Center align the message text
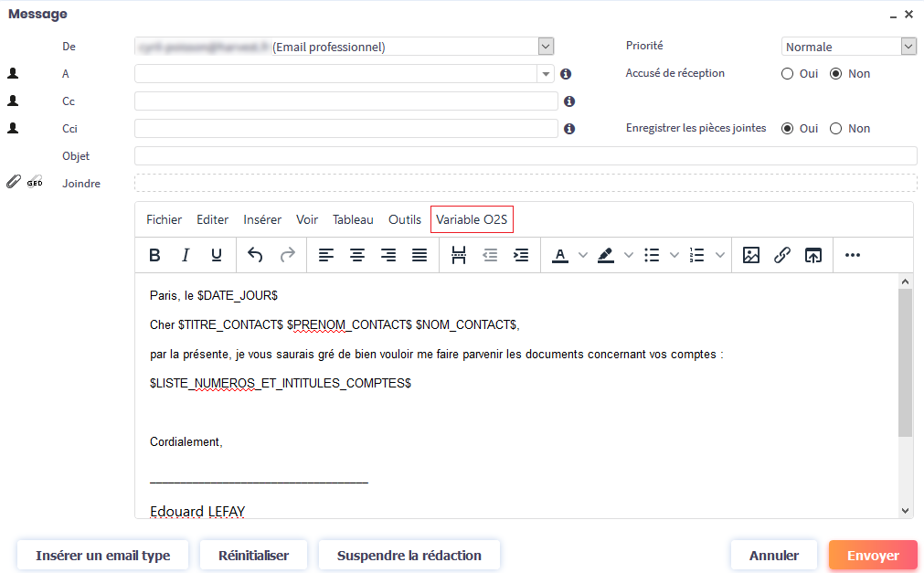The height and width of the screenshot is (573, 924). tap(357, 256)
